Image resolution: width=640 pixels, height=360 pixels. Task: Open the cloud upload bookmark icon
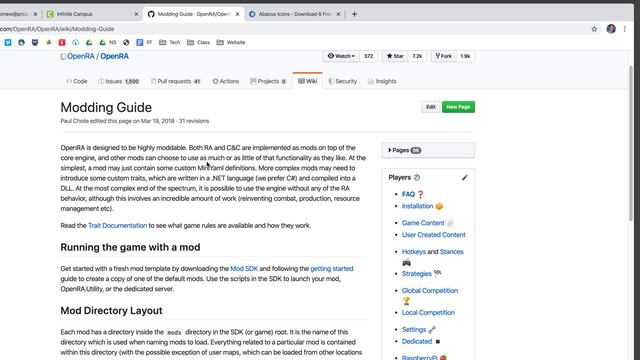[76, 42]
